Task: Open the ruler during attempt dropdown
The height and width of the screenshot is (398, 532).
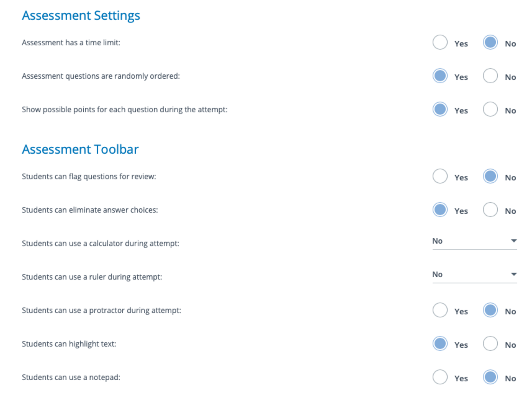Action: point(470,275)
